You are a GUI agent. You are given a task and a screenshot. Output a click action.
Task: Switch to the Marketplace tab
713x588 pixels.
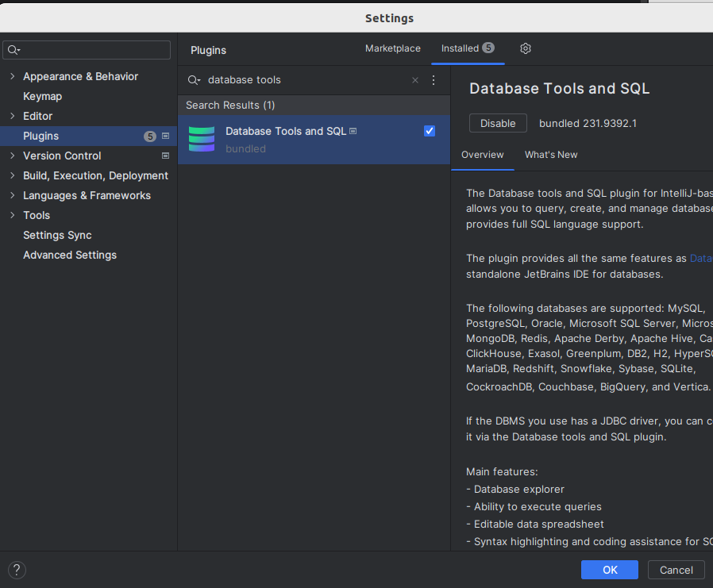[x=393, y=48]
